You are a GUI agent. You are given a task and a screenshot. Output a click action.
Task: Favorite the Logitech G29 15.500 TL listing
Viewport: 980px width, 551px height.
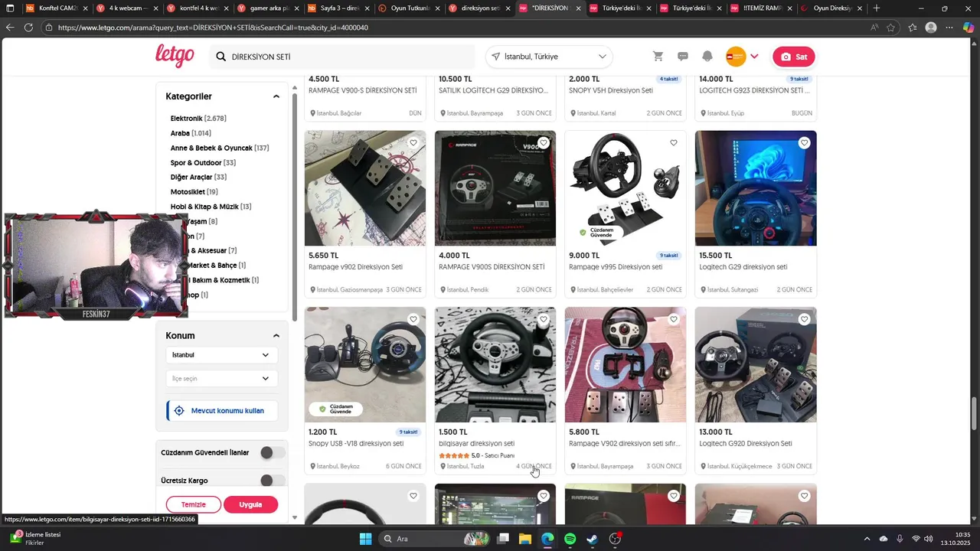(x=804, y=143)
